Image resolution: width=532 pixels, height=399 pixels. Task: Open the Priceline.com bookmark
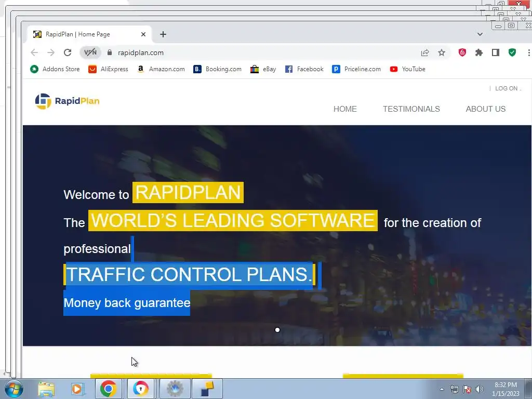(x=356, y=69)
